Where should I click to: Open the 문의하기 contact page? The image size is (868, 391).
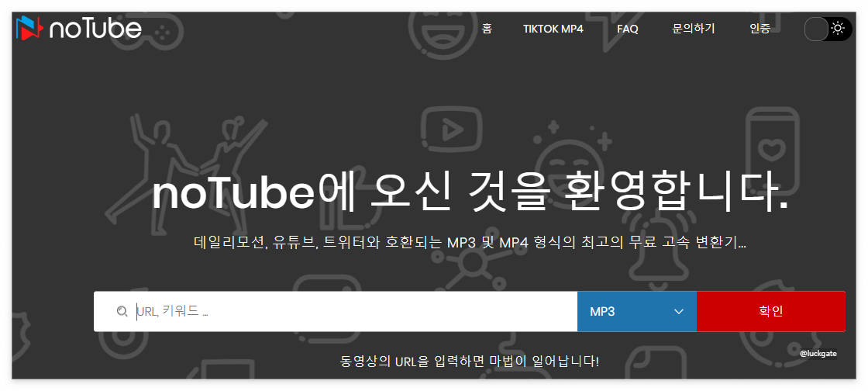coord(694,29)
